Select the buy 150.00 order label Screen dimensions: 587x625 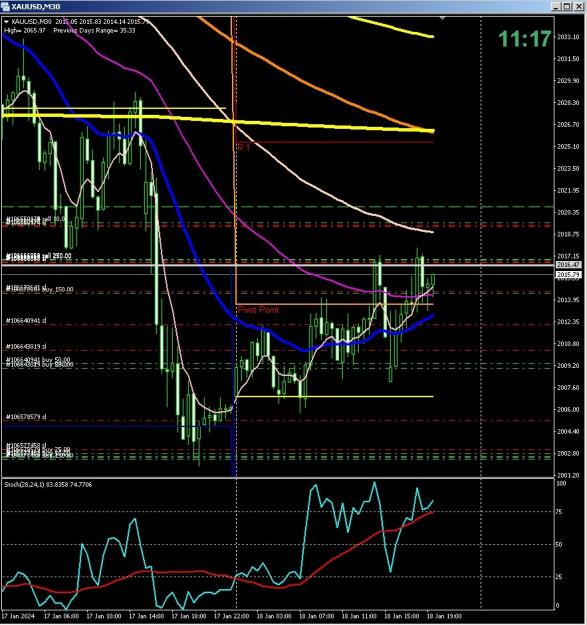click(x=39, y=289)
